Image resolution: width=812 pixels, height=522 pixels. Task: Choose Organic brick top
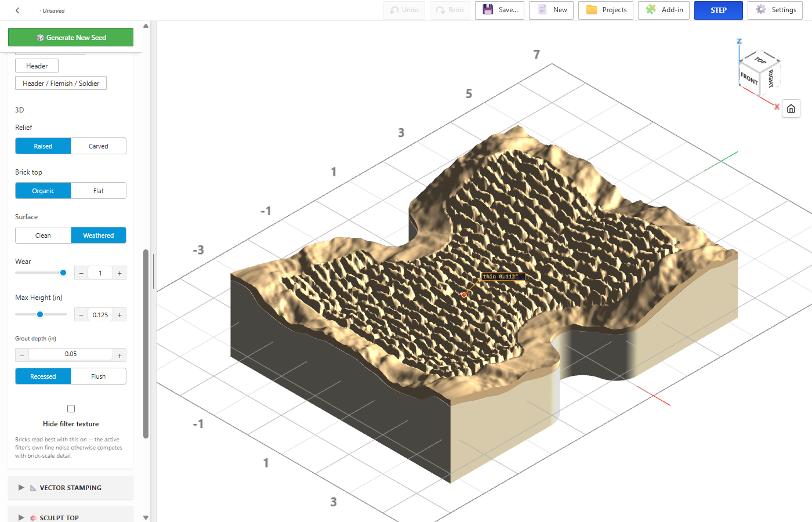(x=43, y=191)
